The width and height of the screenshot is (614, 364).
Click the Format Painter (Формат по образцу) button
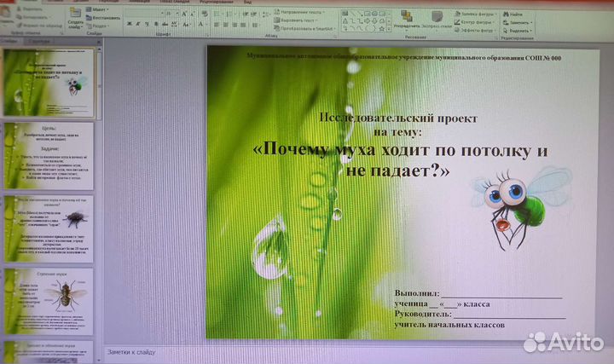[x=39, y=26]
